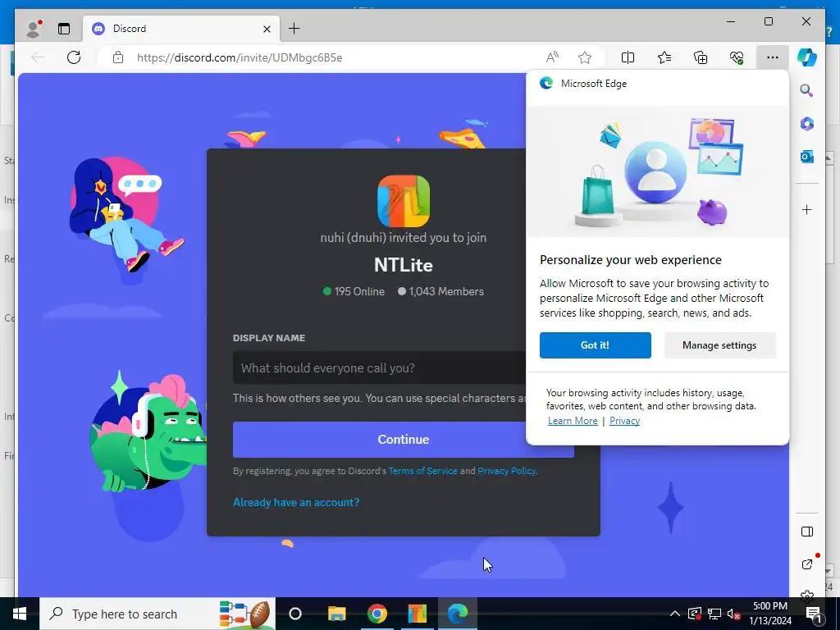The height and width of the screenshot is (630, 840).
Task: Show hidden system tray icons
Action: [x=675, y=614]
